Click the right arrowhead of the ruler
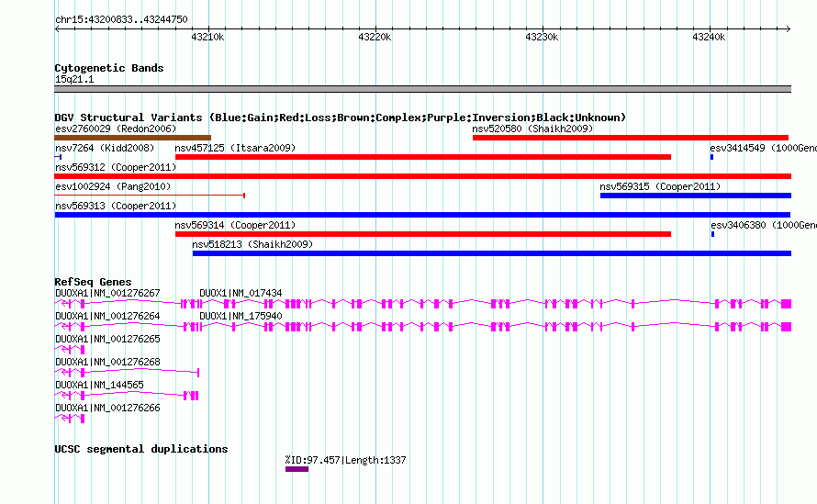This screenshot has width=817, height=504. pyautogui.click(x=789, y=28)
